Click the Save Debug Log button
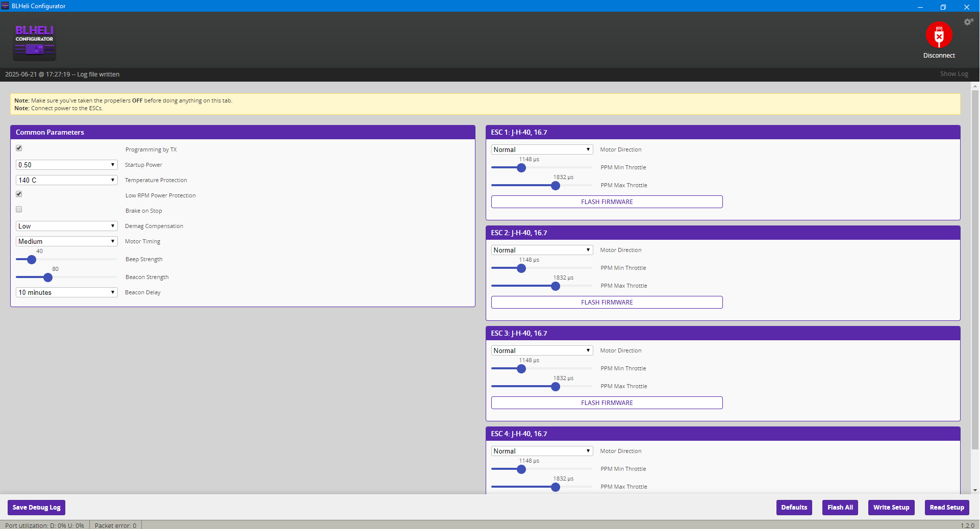This screenshot has width=980, height=529. [x=37, y=508]
